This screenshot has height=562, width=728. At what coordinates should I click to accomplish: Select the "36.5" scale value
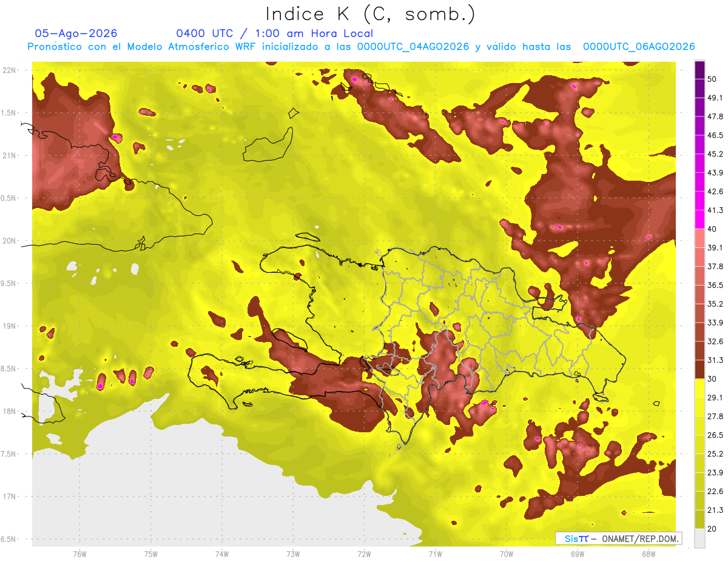pyautogui.click(x=715, y=285)
